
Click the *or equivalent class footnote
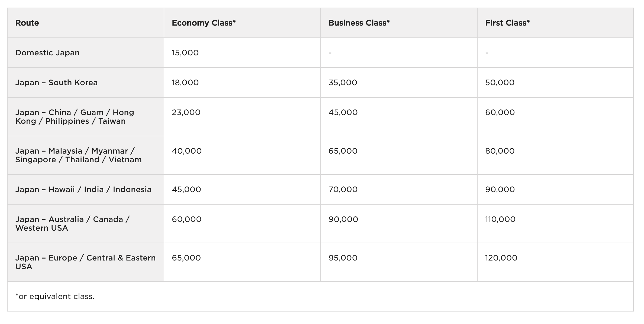tap(55, 296)
